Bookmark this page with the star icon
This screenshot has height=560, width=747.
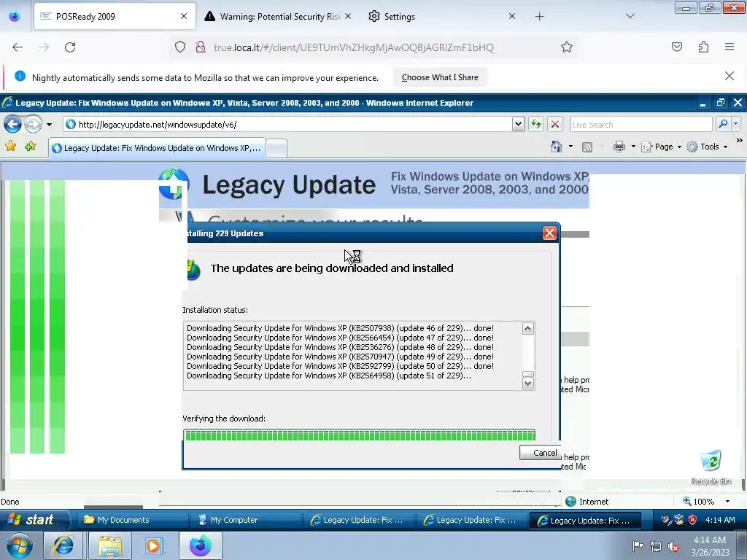566,47
